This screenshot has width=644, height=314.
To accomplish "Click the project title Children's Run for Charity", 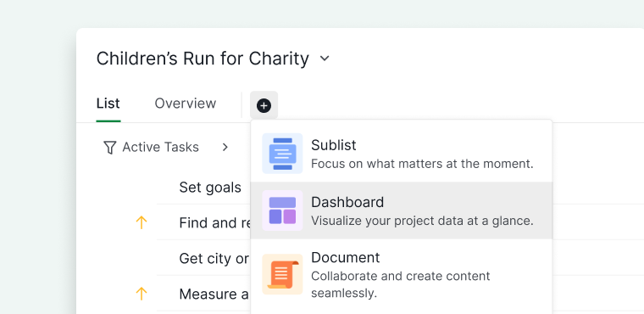I will (x=203, y=59).
